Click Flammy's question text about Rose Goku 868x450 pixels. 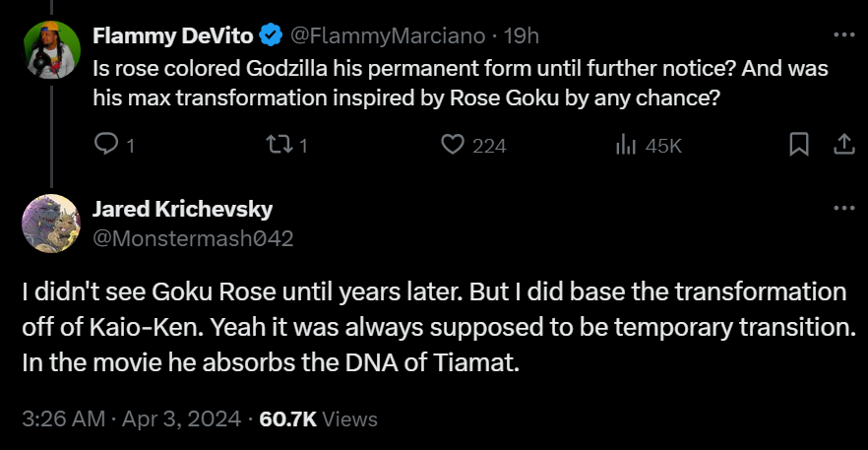460,84
